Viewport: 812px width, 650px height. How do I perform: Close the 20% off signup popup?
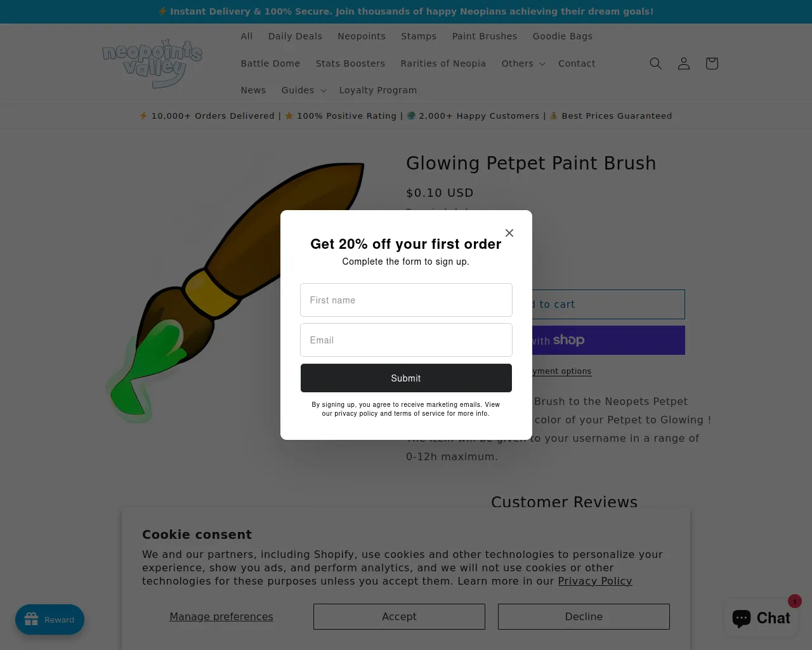click(509, 233)
